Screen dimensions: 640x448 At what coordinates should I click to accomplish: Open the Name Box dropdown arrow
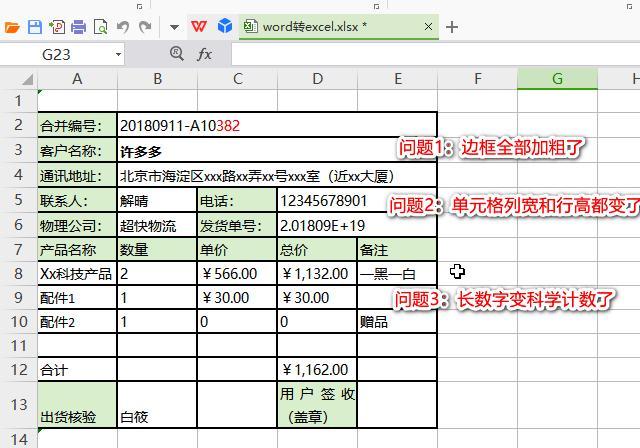(118, 54)
